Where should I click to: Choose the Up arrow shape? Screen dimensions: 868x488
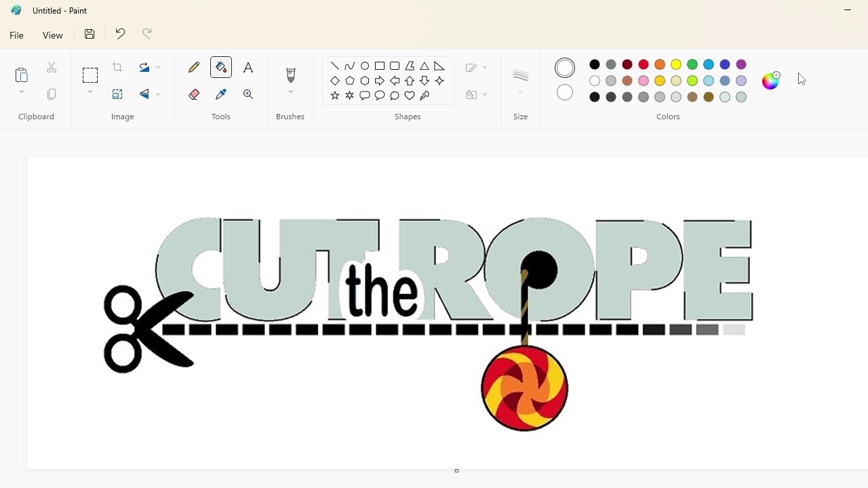[x=410, y=81]
